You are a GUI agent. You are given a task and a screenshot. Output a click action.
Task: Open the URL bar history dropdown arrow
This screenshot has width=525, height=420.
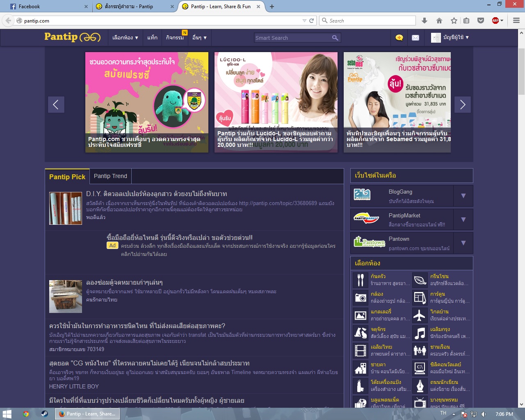304,21
